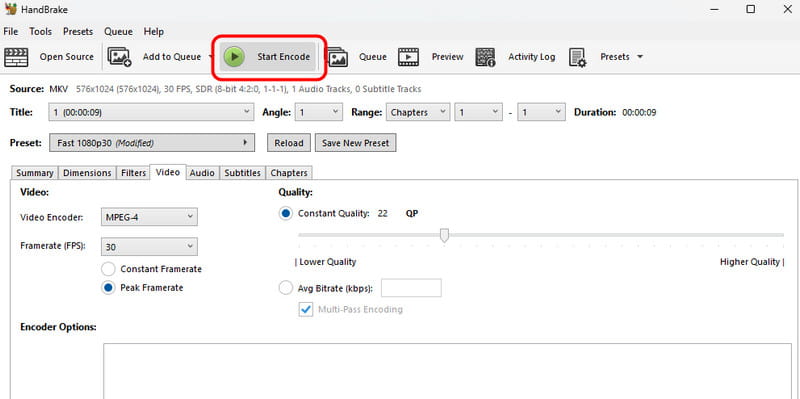This screenshot has width=800, height=399.
Task: Open the Help menu
Action: pyautogui.click(x=154, y=32)
